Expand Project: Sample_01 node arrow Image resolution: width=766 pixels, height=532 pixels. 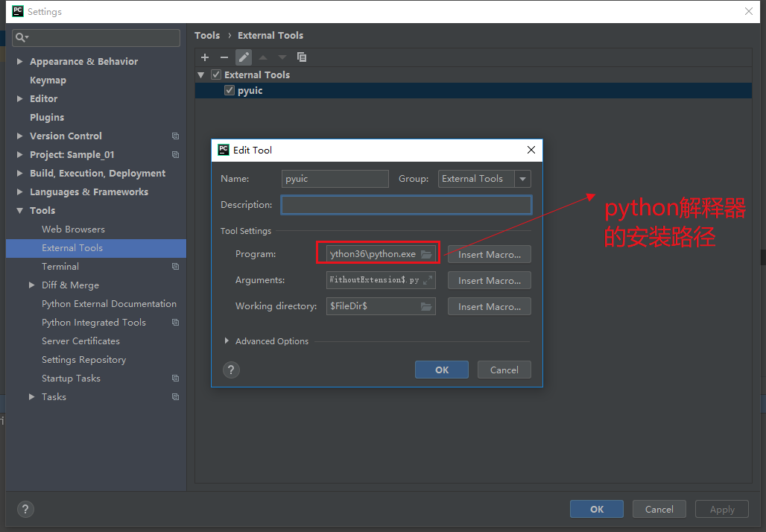coord(19,154)
